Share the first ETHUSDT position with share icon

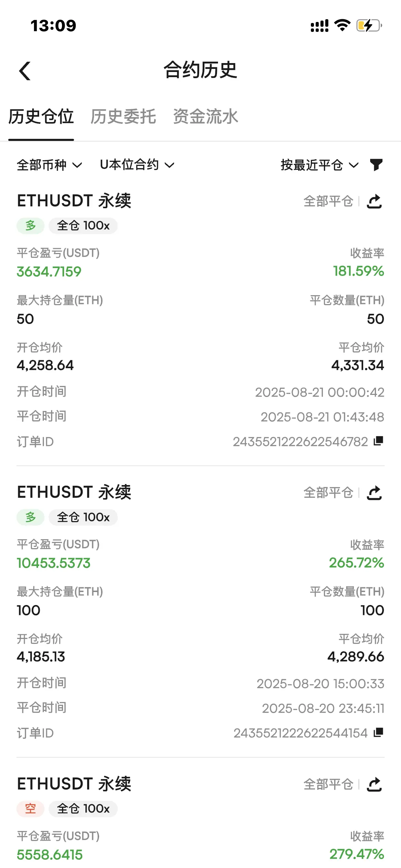[x=374, y=201]
